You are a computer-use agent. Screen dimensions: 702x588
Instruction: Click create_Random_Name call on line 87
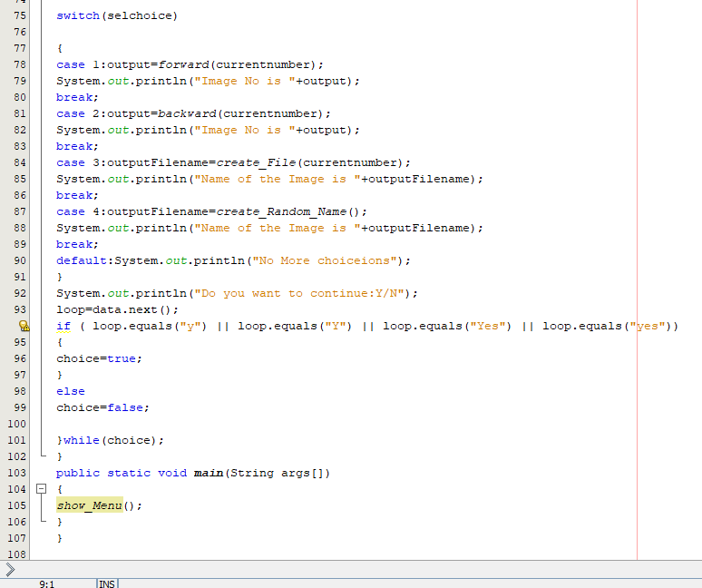pos(281,211)
